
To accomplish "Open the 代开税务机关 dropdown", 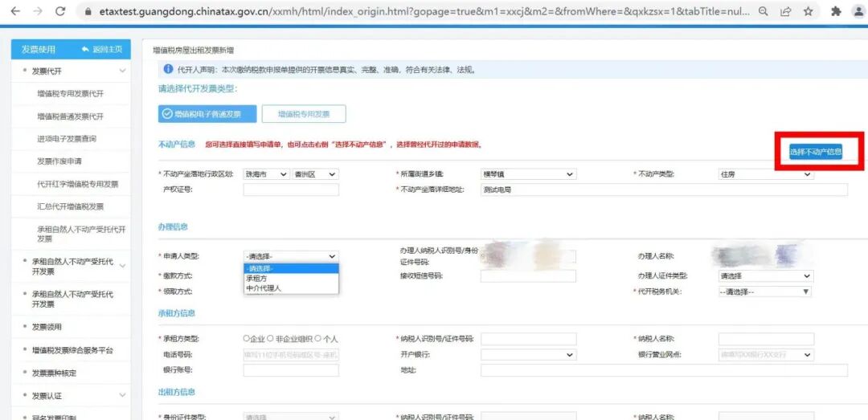I will (766, 292).
